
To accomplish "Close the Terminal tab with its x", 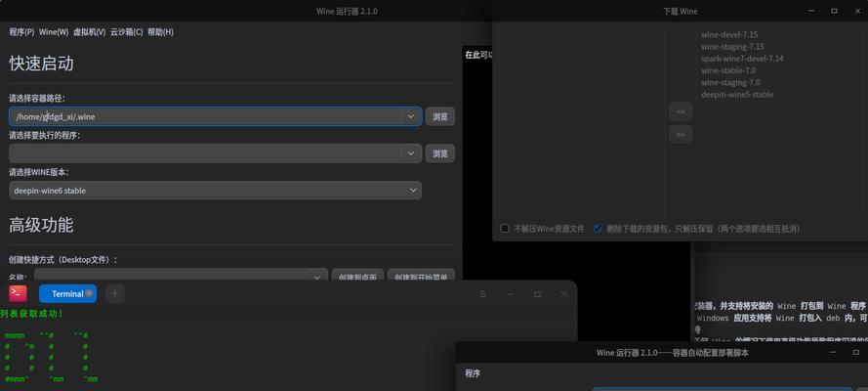I will 89,293.
